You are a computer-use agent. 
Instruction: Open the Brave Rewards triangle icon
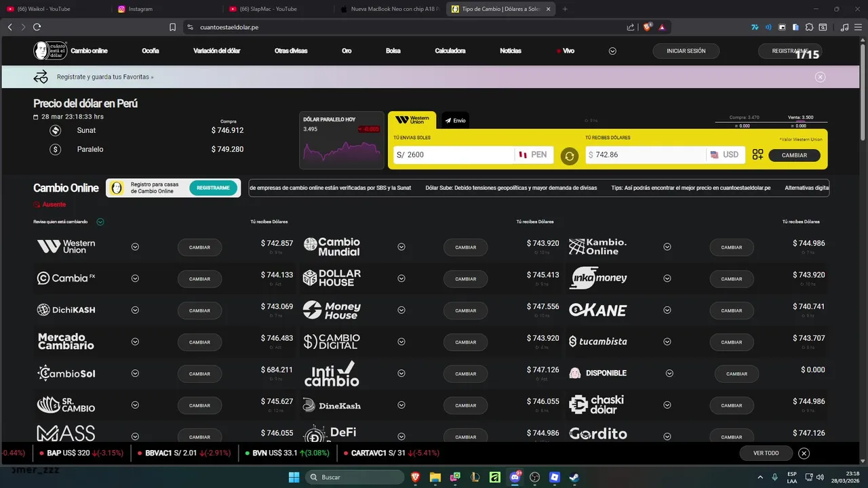[662, 27]
